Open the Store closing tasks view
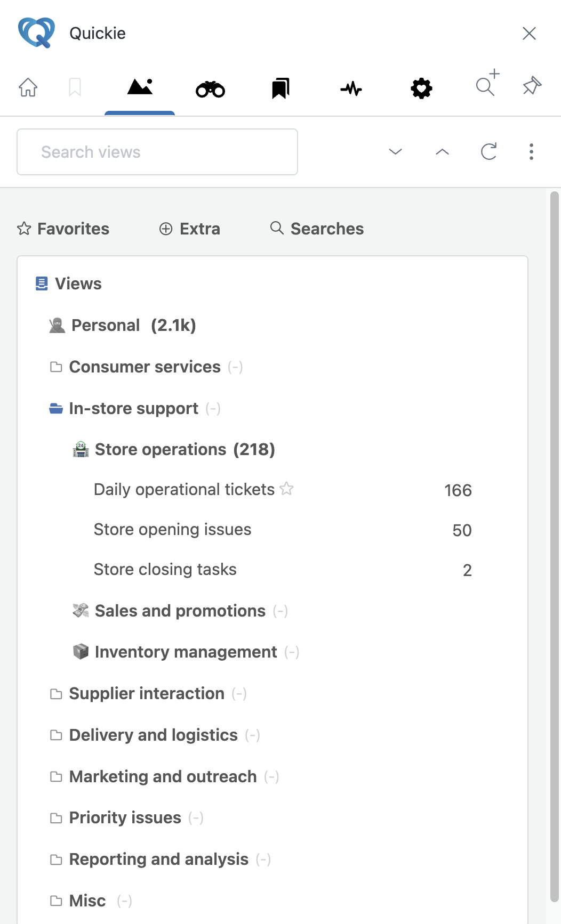This screenshot has height=924, width=561. click(x=283, y=570)
